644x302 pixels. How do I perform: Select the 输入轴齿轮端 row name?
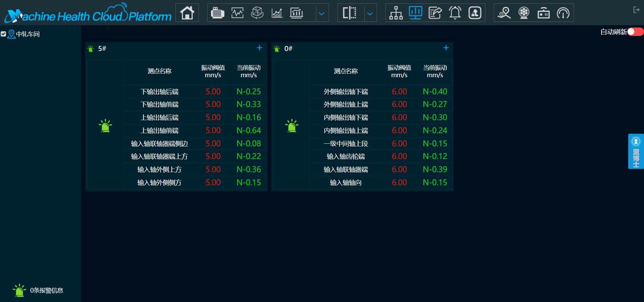(346, 157)
